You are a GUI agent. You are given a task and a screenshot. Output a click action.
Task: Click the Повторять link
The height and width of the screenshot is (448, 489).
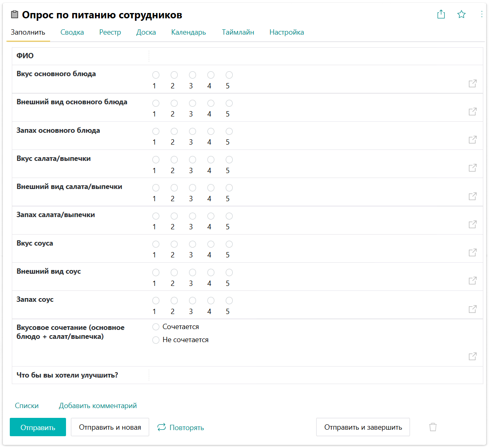click(x=187, y=428)
